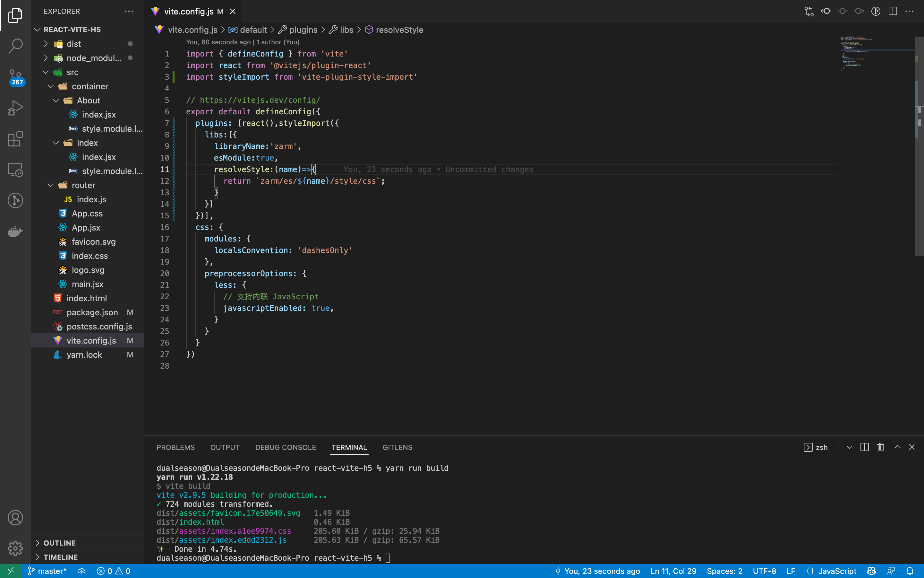Open editor more actions menu
Screen dimensions: 924x578
point(910,12)
